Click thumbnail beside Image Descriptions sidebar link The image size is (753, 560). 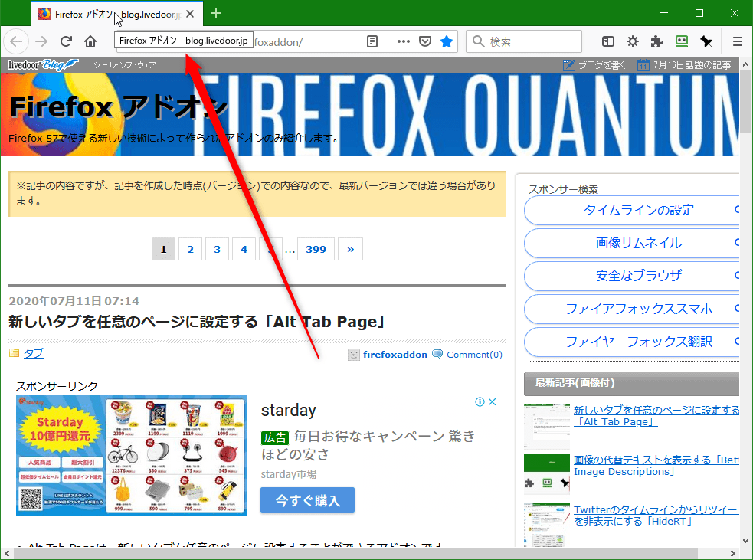[x=546, y=474]
